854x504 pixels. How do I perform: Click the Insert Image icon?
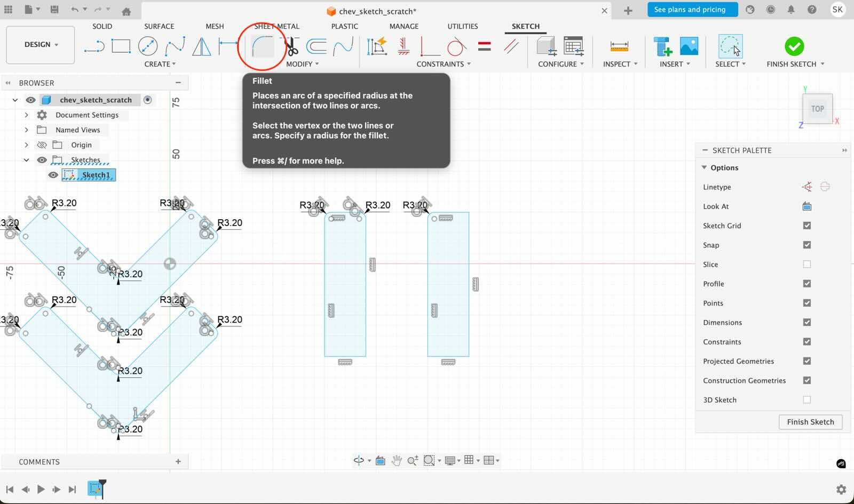[x=689, y=46]
